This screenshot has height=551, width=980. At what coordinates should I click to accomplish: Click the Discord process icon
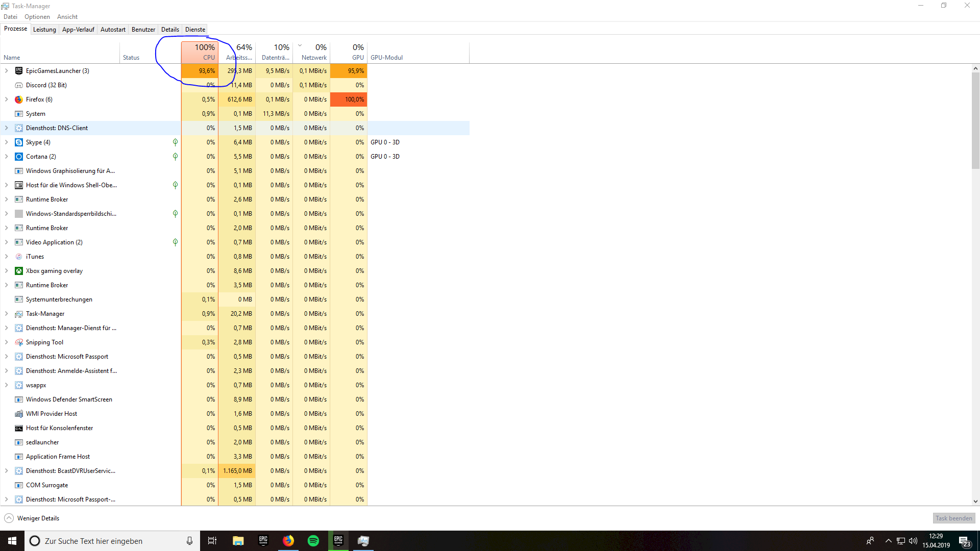click(19, 85)
